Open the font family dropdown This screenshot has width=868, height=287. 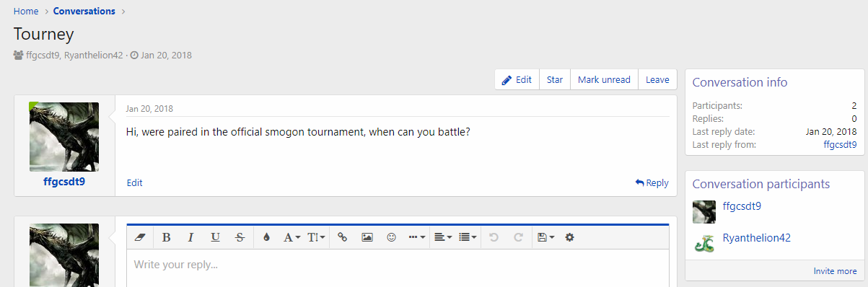point(291,237)
